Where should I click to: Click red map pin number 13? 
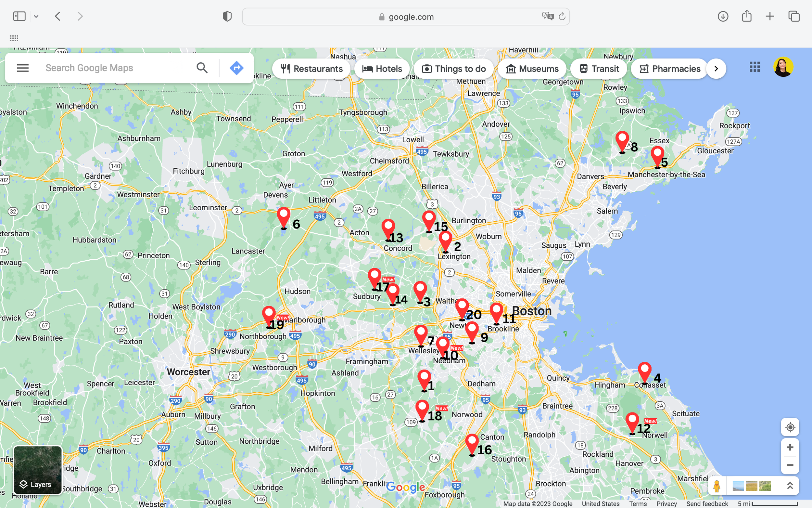(x=388, y=230)
